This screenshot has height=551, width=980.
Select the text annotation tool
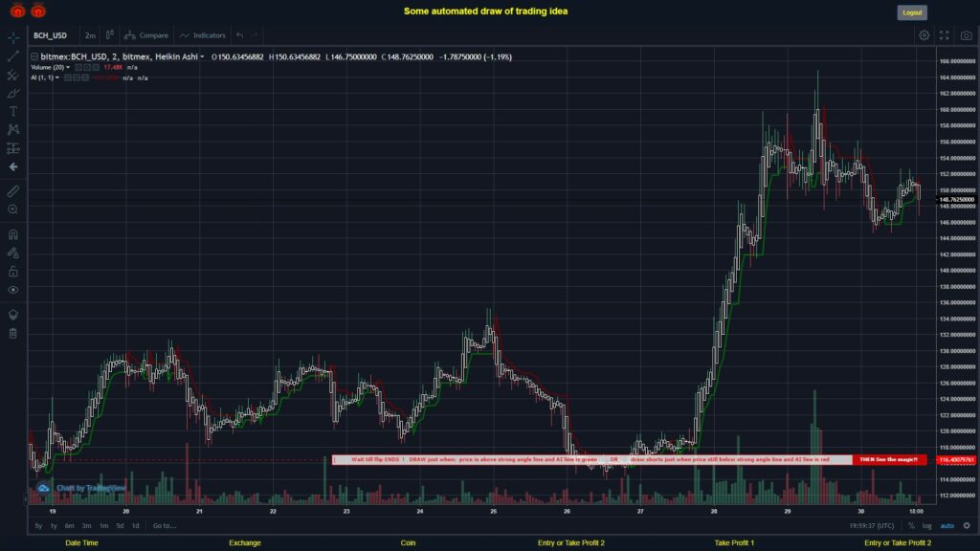(13, 111)
